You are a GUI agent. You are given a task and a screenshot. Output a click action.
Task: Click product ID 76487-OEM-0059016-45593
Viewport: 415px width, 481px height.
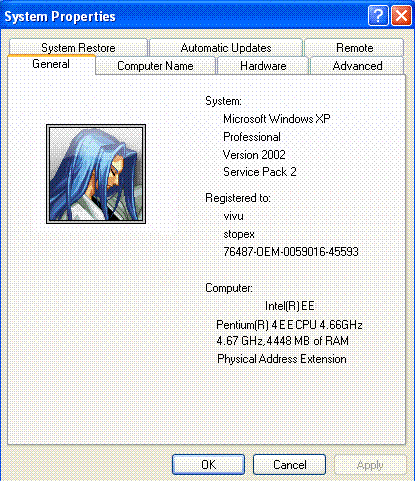[291, 252]
